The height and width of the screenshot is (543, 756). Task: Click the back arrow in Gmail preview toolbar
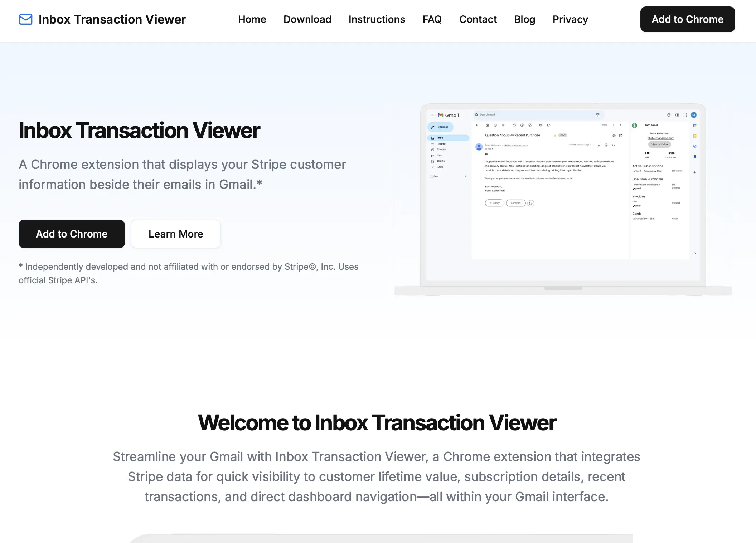tap(477, 125)
